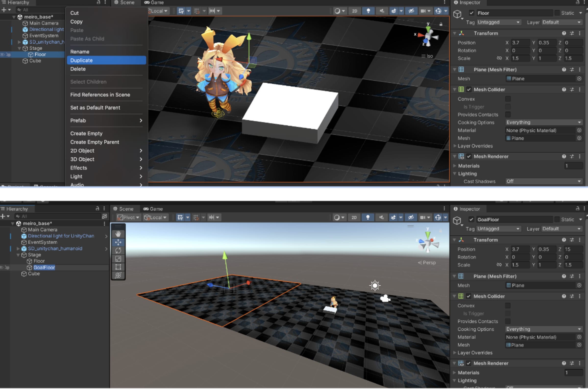Click the sun light gizmo in scene
Image resolution: width=588 pixels, height=389 pixels.
(375, 286)
